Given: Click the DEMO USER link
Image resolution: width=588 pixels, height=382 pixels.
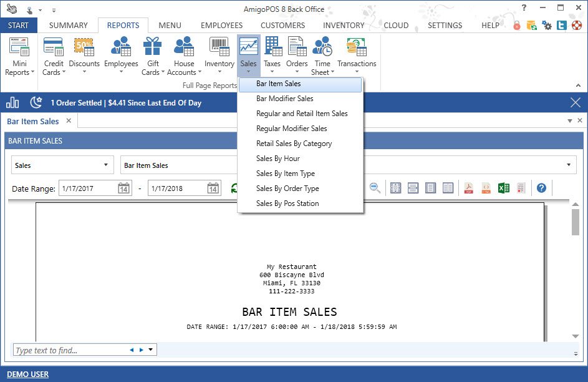Looking at the screenshot, I should click(x=28, y=375).
